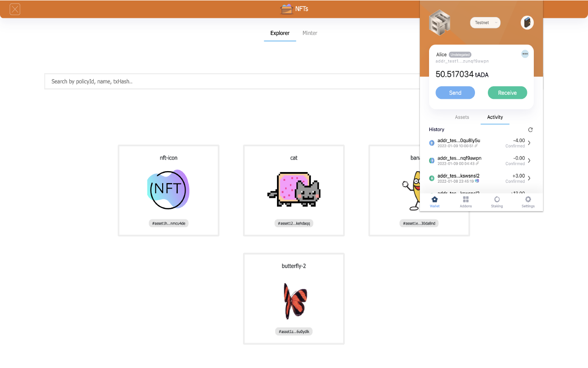Click the 'cat' card title
The height and width of the screenshot is (368, 588).
(294, 158)
